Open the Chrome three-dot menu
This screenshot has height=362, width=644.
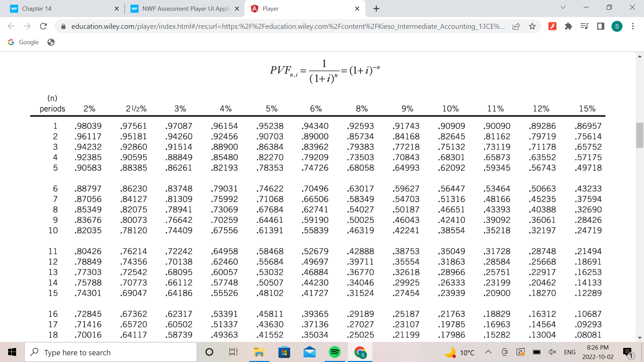[633, 26]
